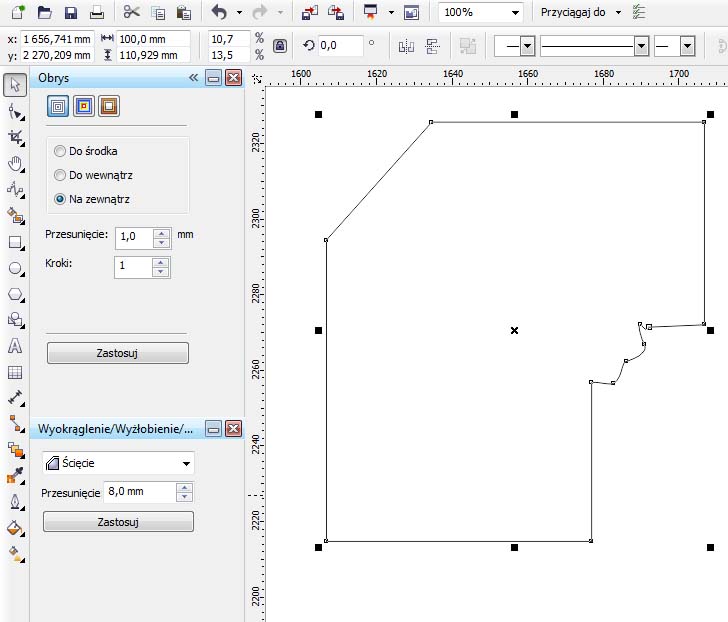Screen dimensions: 728x622
Task: Choose the Rectangle tool
Action: pyautogui.click(x=15, y=241)
